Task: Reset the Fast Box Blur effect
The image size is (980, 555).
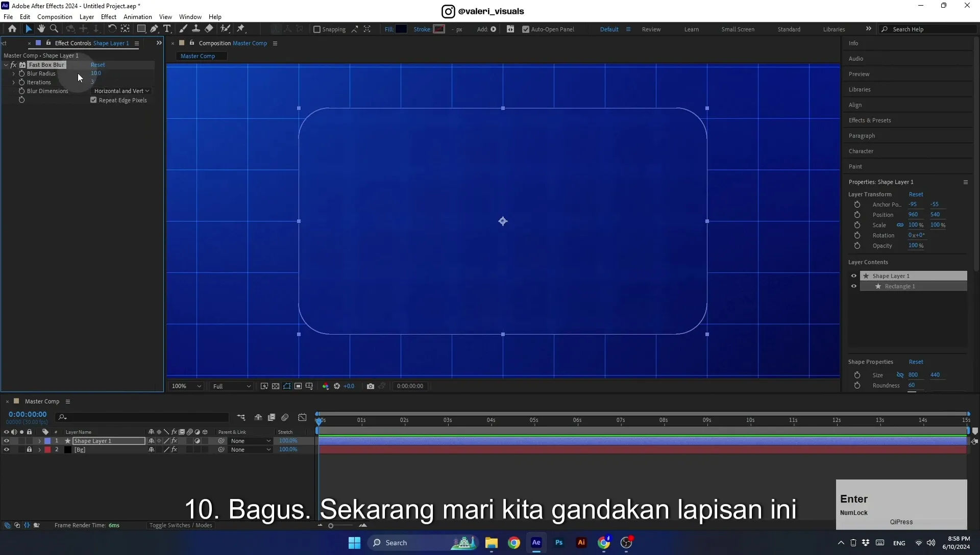Action: pos(97,65)
